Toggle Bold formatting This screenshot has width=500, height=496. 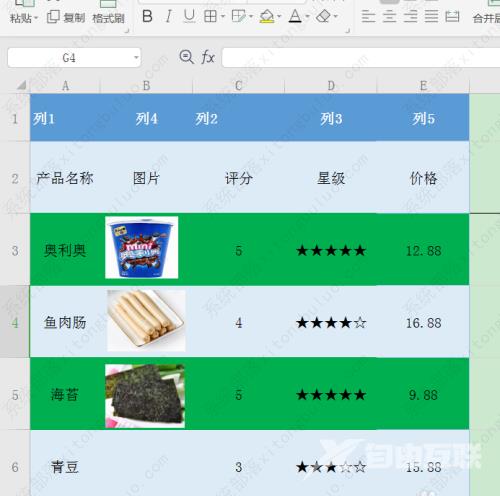[x=147, y=16]
